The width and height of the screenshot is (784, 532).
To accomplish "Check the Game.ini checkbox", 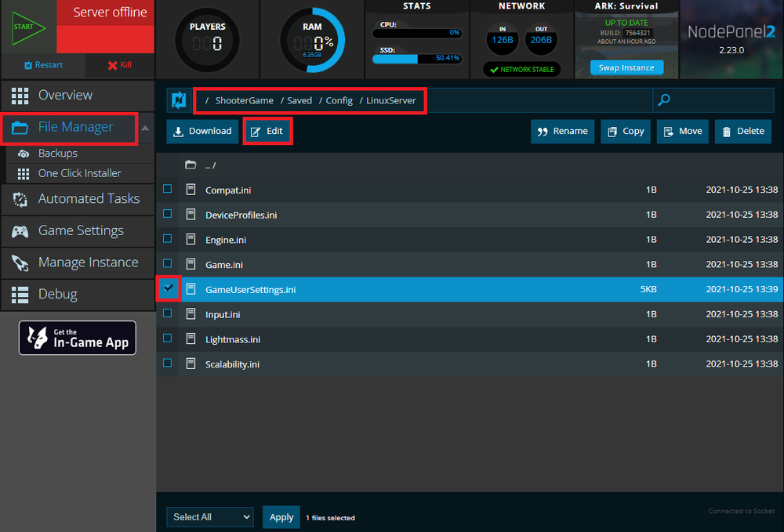I will [x=168, y=264].
